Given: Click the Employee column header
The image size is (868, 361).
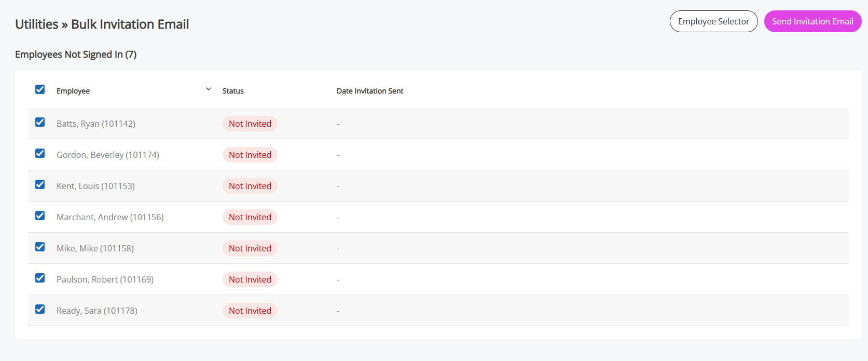Looking at the screenshot, I should click(73, 91).
